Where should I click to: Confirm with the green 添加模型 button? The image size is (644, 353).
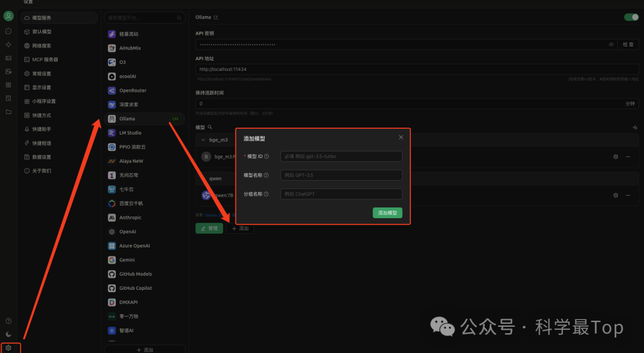[x=388, y=213]
